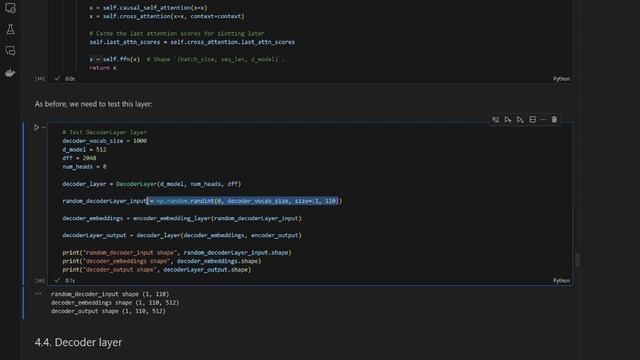
Task: Click the 'Cache the last attention scores' comment
Action: (177, 33)
